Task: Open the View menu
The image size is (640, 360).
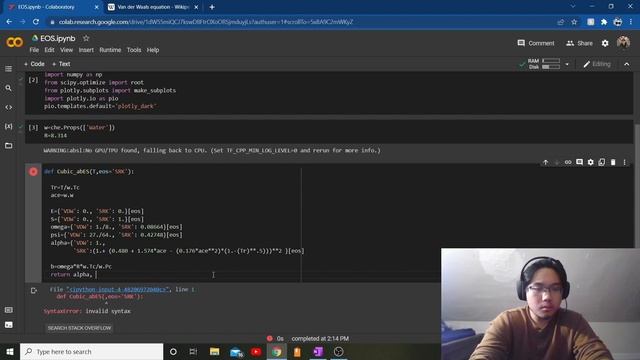Action: [67, 50]
